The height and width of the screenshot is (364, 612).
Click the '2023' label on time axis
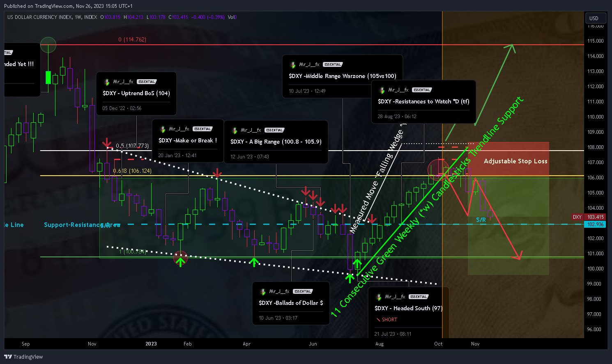151,344
